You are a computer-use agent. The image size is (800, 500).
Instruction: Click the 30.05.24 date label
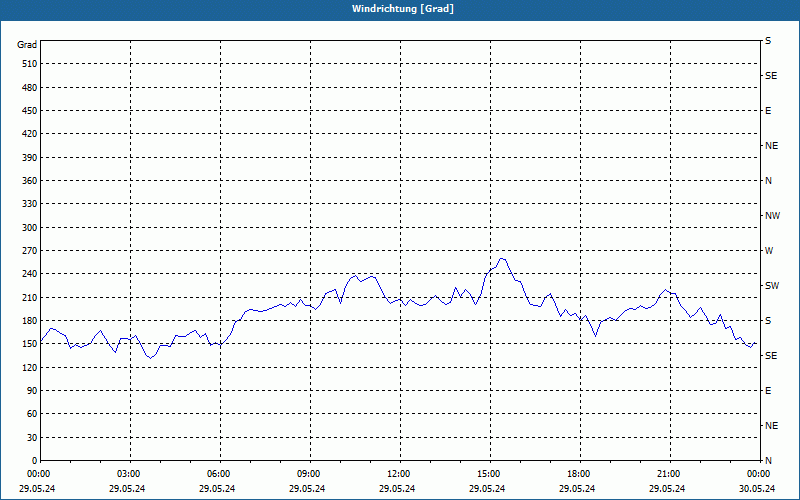click(757, 488)
